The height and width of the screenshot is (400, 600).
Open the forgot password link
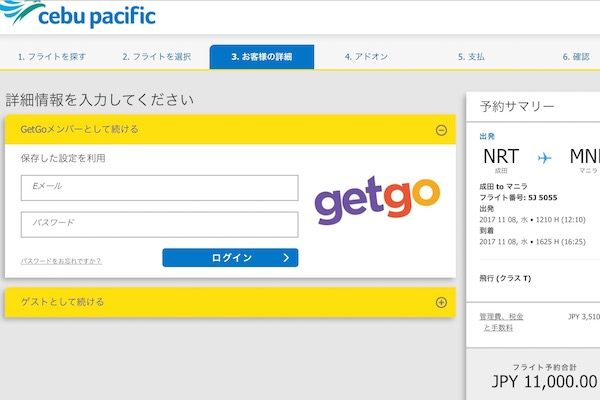pos(61,261)
